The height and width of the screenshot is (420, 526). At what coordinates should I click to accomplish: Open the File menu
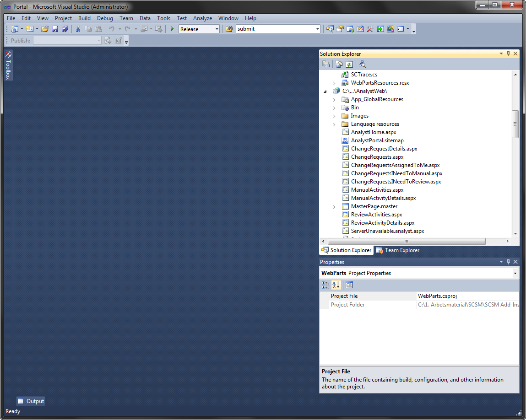11,18
